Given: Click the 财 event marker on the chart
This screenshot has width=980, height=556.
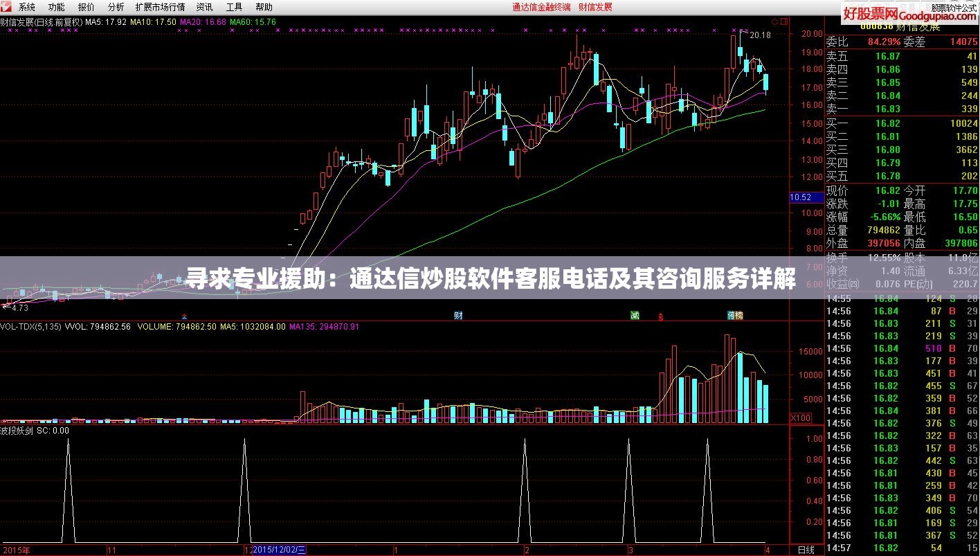Looking at the screenshot, I should point(458,316).
